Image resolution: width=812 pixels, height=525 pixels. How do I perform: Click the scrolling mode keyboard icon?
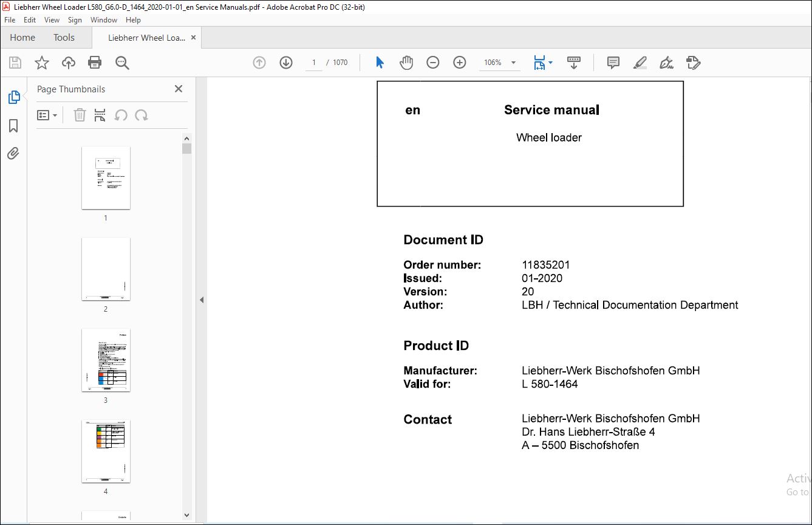point(574,63)
